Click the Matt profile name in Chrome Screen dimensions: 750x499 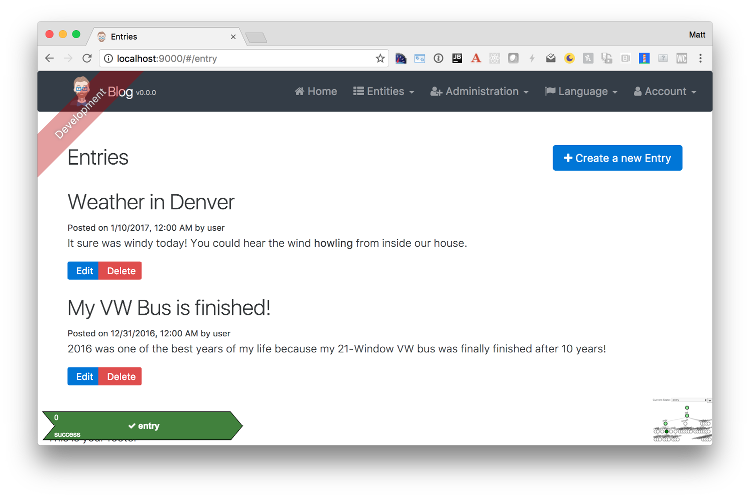[x=697, y=35]
